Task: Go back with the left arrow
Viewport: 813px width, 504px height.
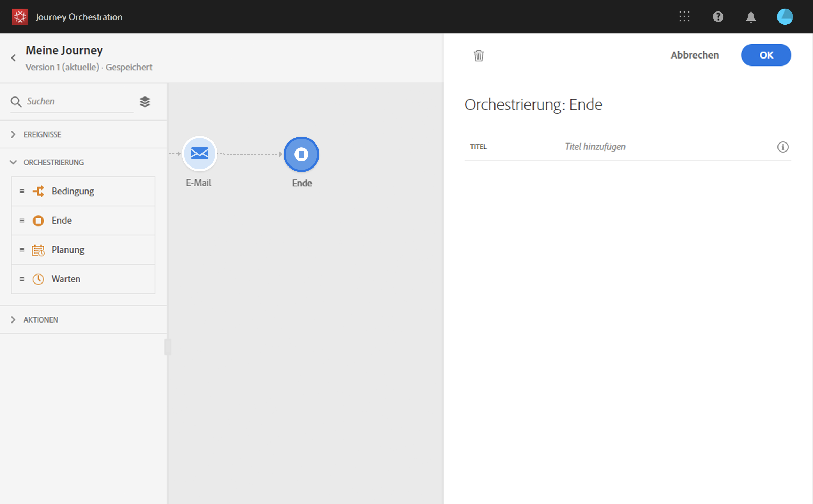Action: click(14, 58)
